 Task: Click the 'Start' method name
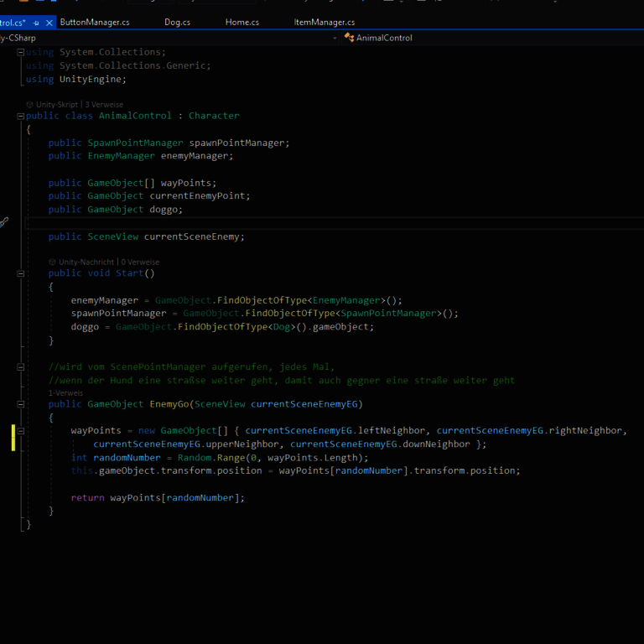click(x=129, y=273)
